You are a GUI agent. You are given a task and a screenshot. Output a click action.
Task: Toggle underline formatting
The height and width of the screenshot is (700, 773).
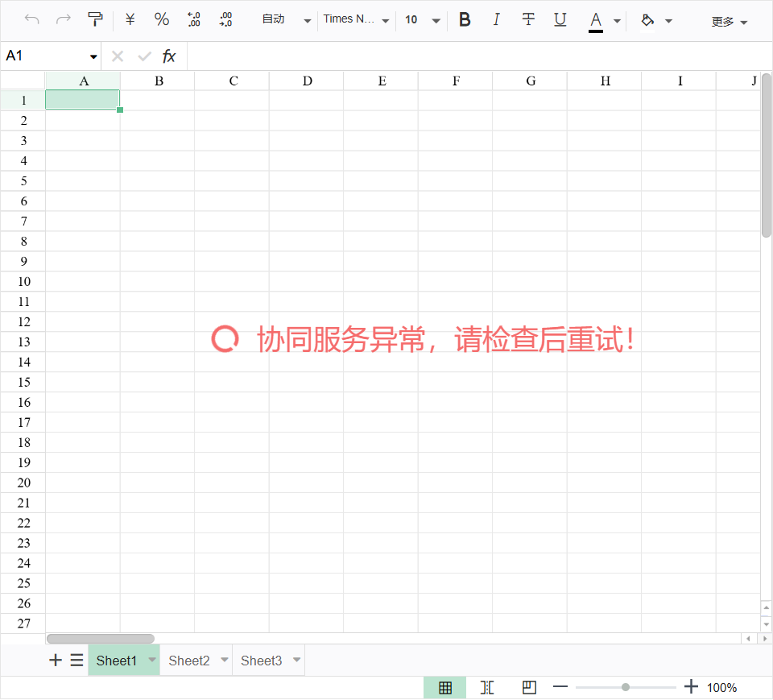(560, 19)
